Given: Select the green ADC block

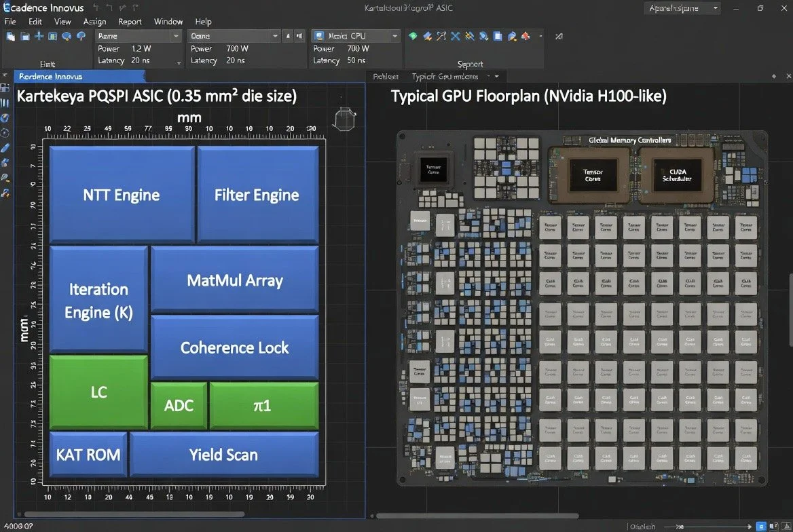Looking at the screenshot, I should pyautogui.click(x=179, y=405).
